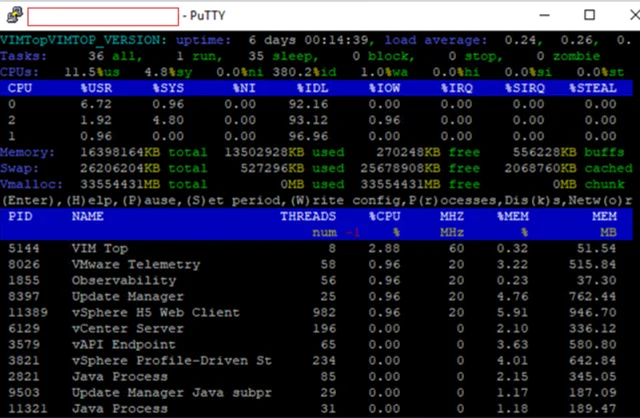Click the %CPU process column header
This screenshot has width=640, height=418.
coord(384,216)
